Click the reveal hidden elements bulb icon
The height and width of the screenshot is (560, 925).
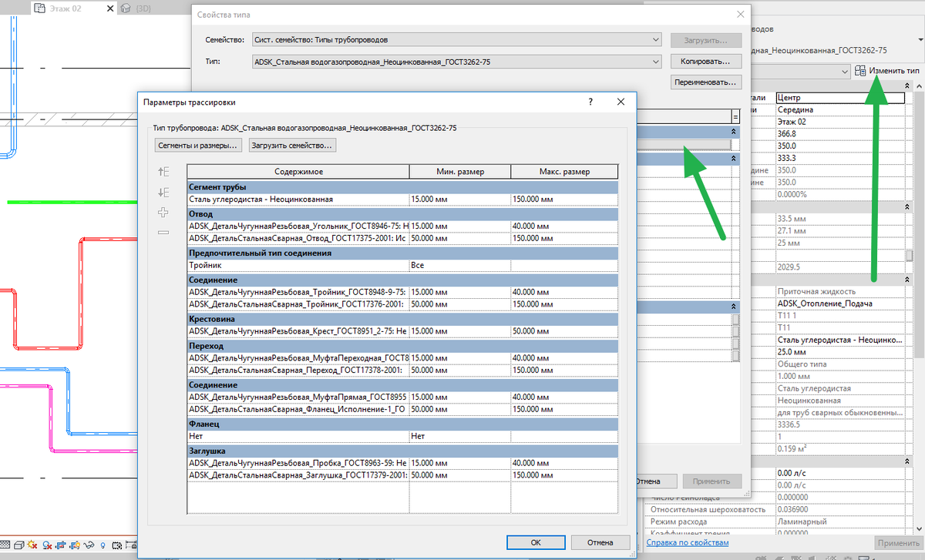pyautogui.click(x=104, y=545)
